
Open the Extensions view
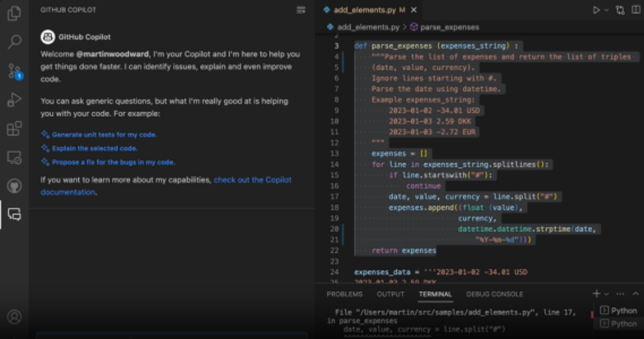(14, 129)
